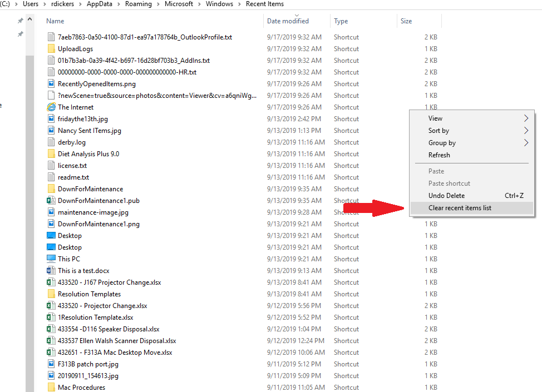Expand the Sort by submenu arrow
This screenshot has height=392, width=542.
(x=526, y=131)
